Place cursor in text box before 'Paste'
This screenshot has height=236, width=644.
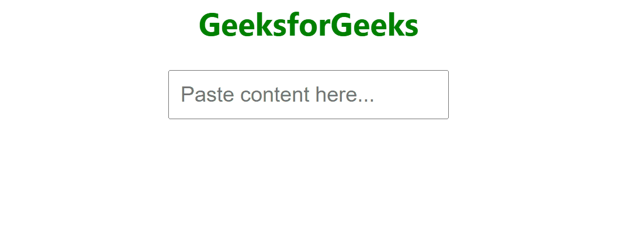coord(181,95)
